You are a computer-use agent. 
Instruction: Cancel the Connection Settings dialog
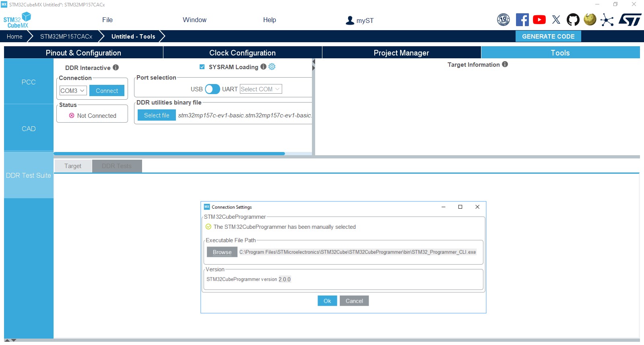354,301
